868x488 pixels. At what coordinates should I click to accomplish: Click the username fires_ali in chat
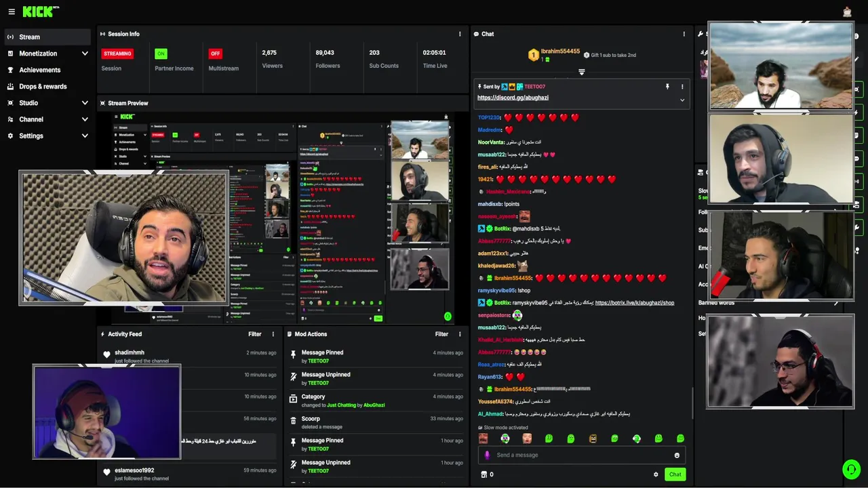[488, 167]
